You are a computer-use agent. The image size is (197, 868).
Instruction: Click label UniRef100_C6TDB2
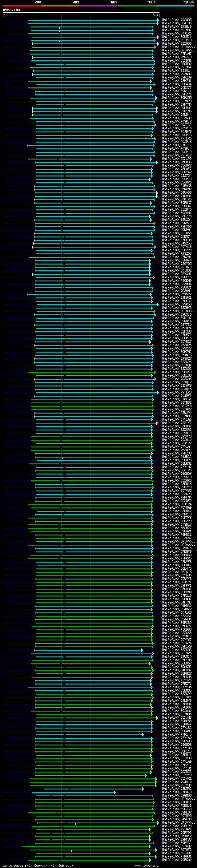[x=177, y=402]
